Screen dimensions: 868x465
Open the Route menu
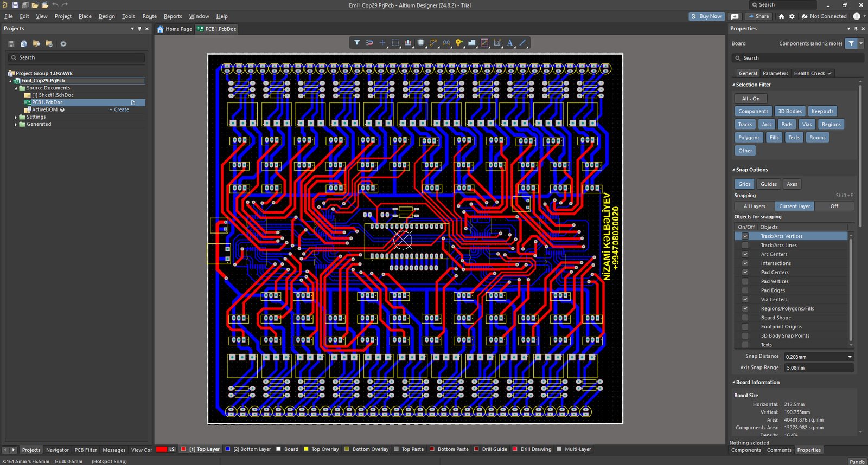(149, 16)
